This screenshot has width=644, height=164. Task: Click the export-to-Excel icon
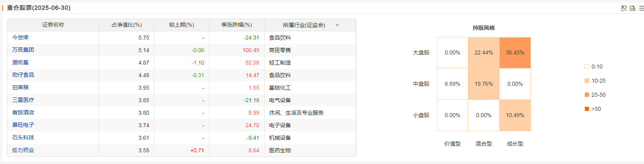click(x=633, y=8)
